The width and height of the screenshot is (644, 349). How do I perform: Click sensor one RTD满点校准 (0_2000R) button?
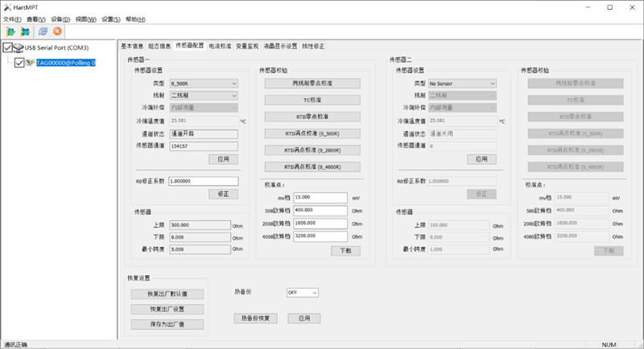click(x=312, y=150)
